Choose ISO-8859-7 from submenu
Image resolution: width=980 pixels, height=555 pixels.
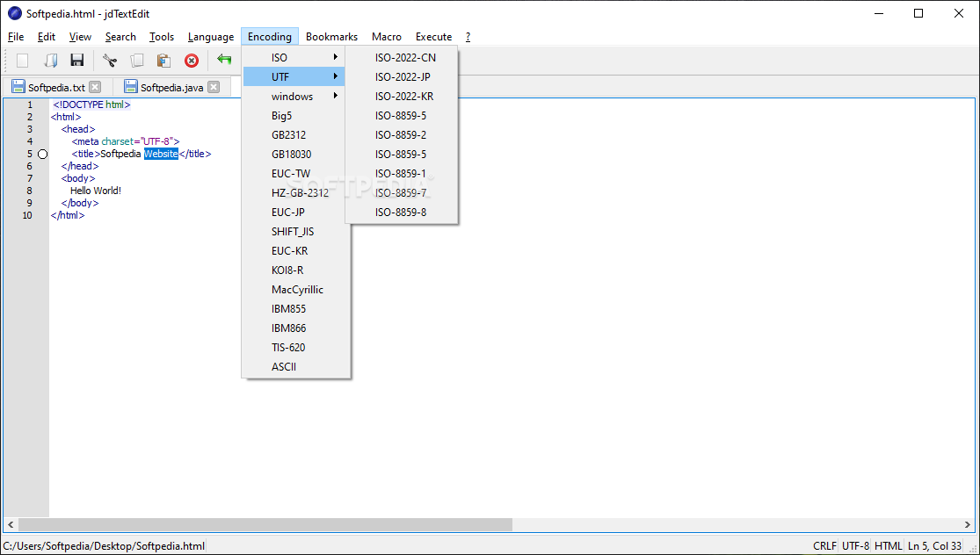(x=402, y=193)
